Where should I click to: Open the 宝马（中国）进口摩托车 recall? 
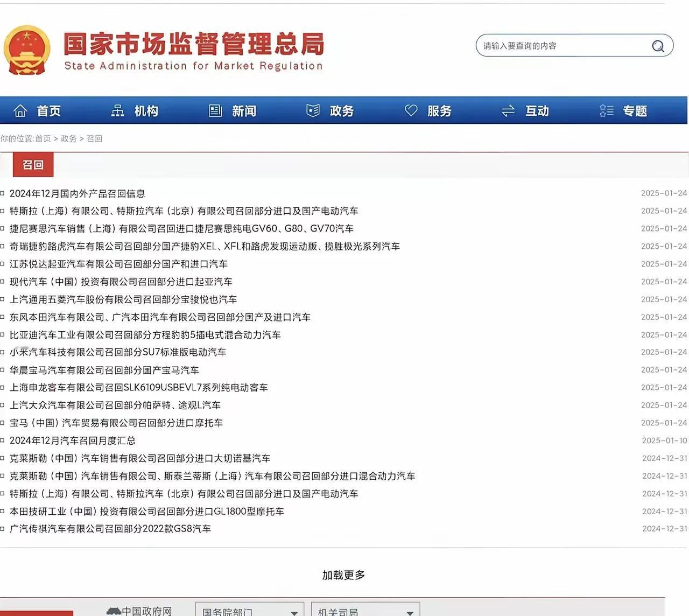pyautogui.click(x=116, y=423)
